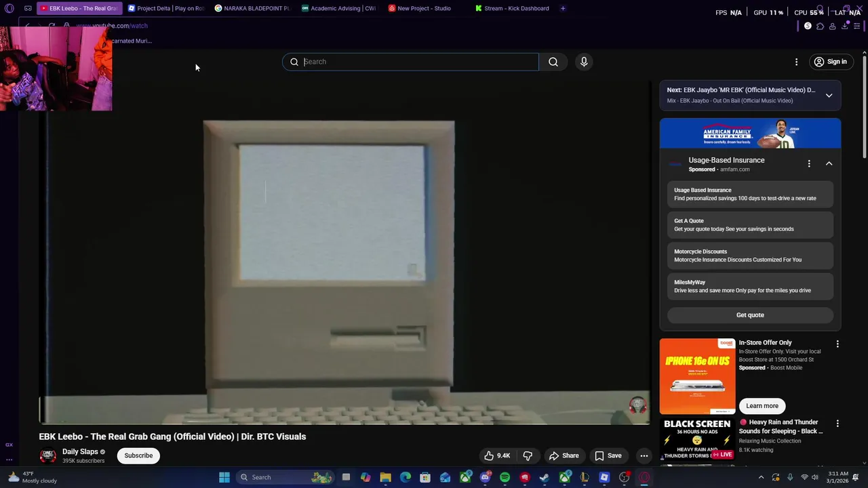This screenshot has width=868, height=488.
Task: Open YouTube settings three-dot menu beside Sign in
Action: pos(796,62)
